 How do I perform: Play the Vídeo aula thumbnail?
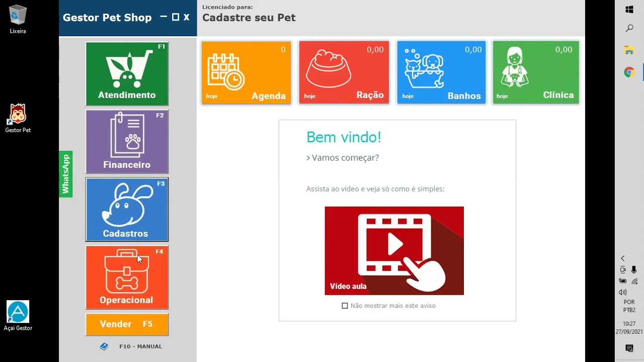tap(394, 250)
